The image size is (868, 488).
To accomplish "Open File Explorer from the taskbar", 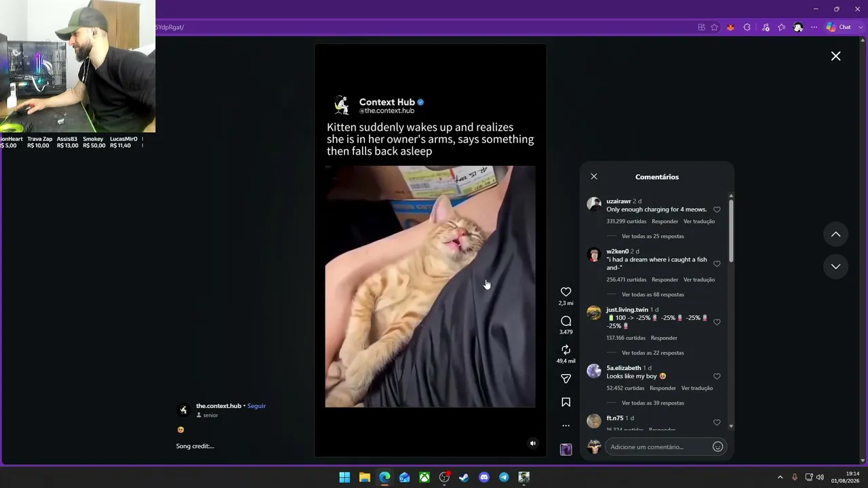I will tap(364, 477).
